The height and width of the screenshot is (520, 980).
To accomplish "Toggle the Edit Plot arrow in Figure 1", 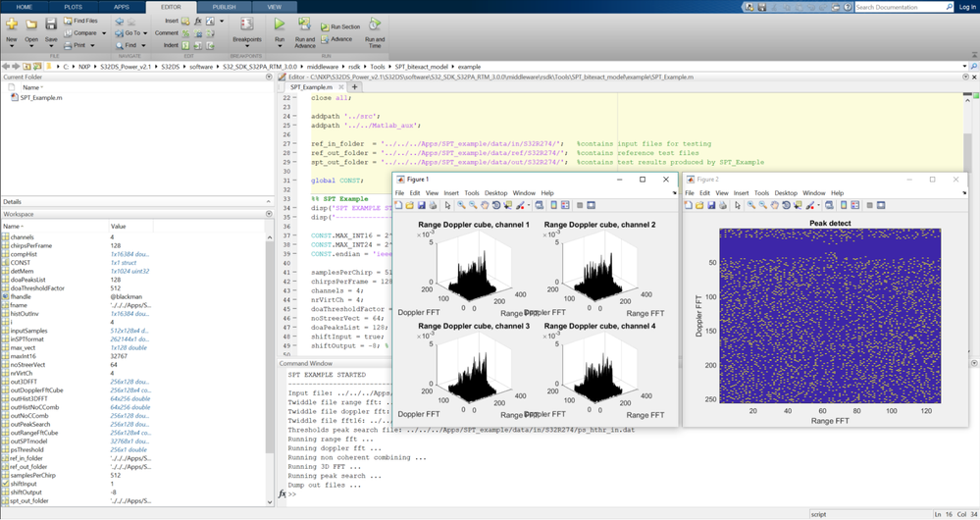I will (x=446, y=205).
